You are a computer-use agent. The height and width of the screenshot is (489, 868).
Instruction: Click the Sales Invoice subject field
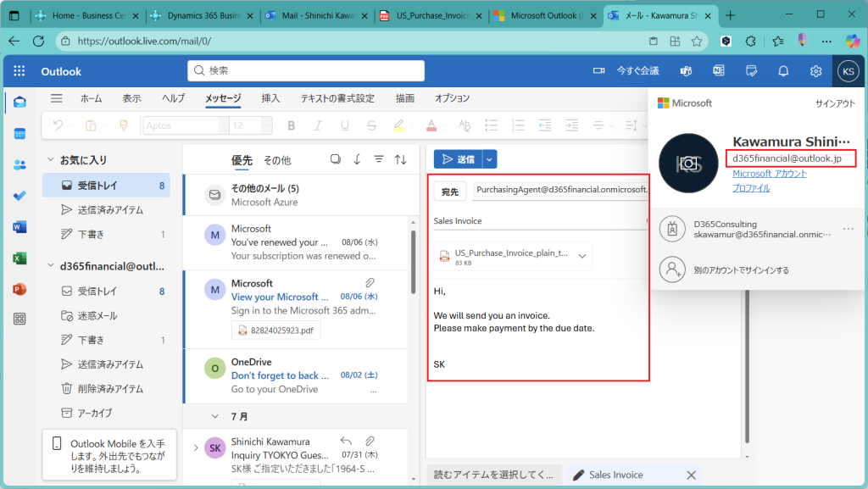pos(540,220)
